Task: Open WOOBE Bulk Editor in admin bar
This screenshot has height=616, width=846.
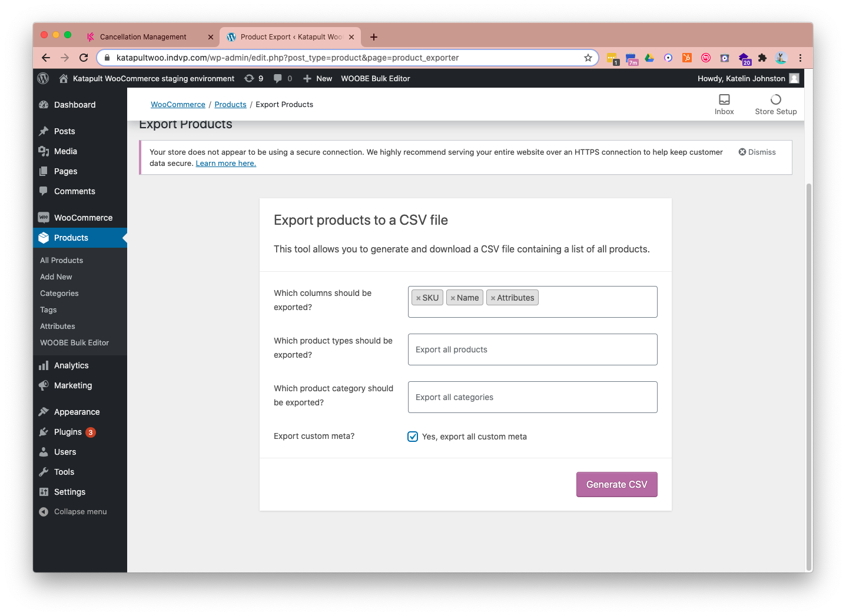Action: (376, 78)
